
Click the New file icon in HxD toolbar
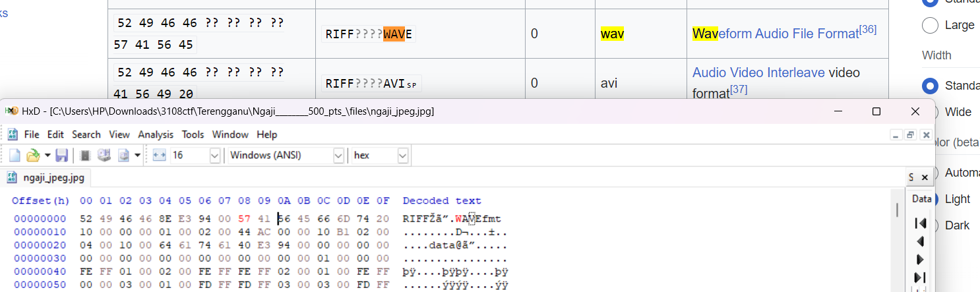(x=15, y=156)
